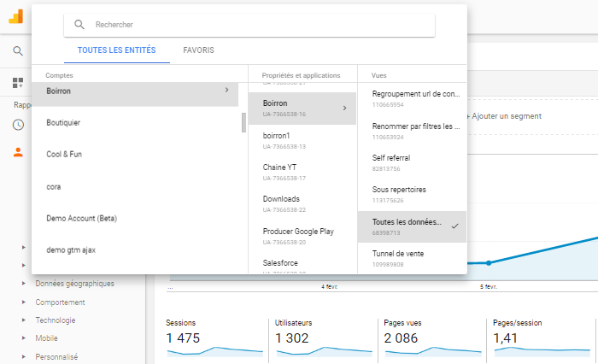Click the Sessions sparkline chart

[215, 351]
